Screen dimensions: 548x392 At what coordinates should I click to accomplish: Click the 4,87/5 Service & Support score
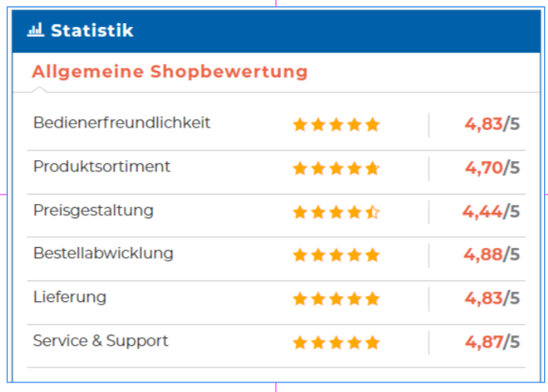(492, 342)
